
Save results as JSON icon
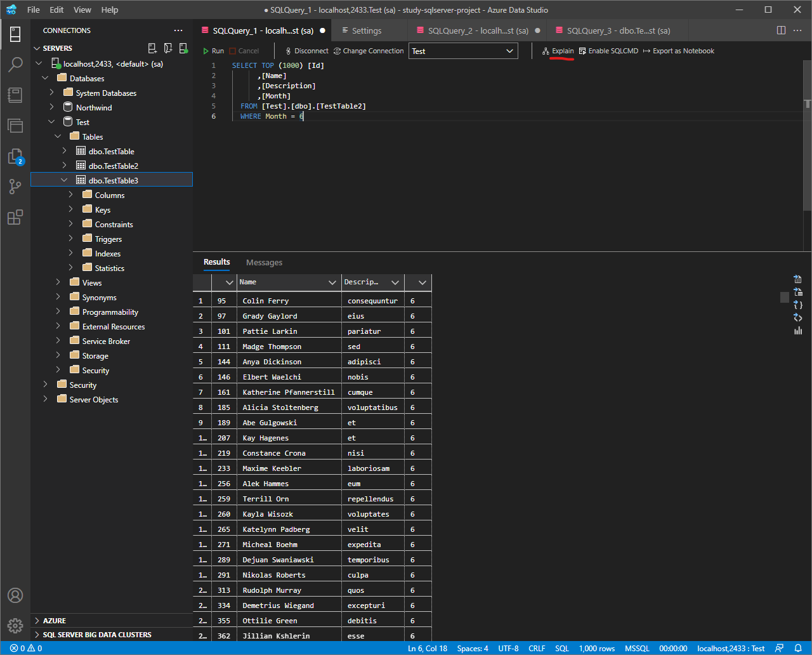[798, 305]
